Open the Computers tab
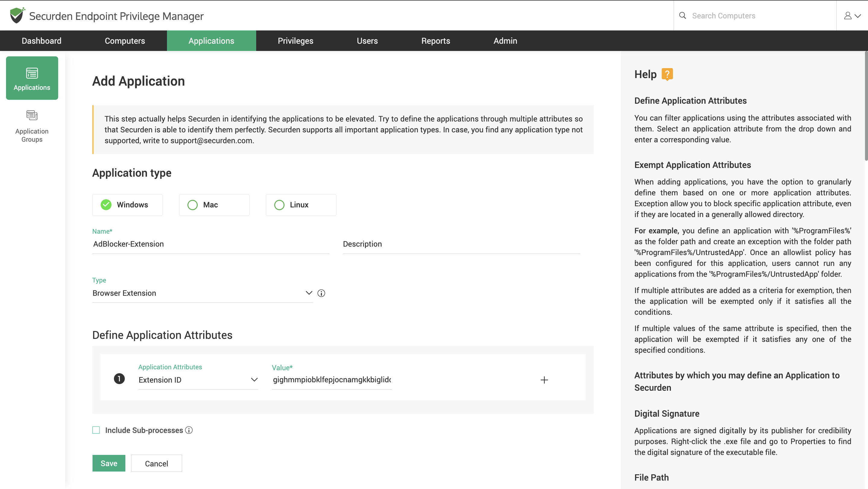Image resolution: width=868 pixels, height=489 pixels. 125,41
